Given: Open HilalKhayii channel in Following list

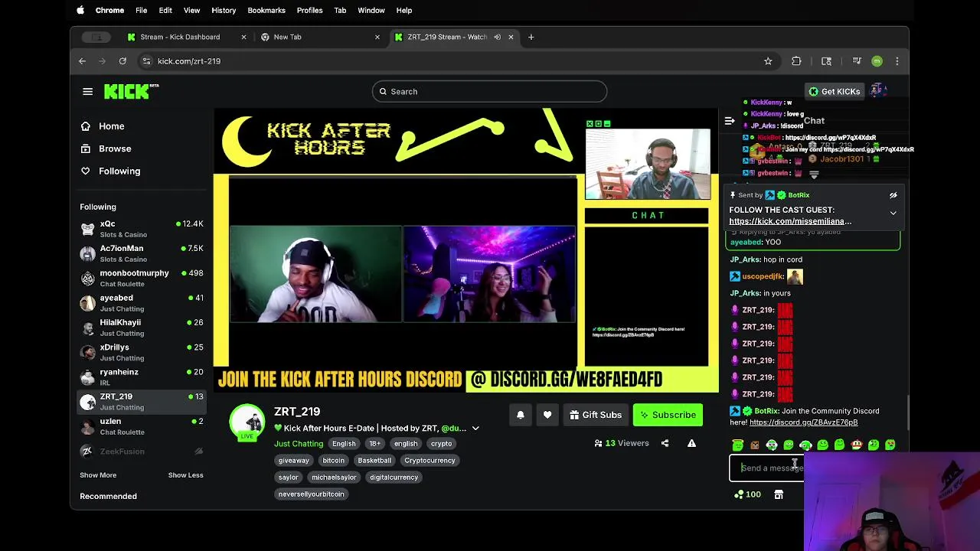Looking at the screenshot, I should [142, 328].
